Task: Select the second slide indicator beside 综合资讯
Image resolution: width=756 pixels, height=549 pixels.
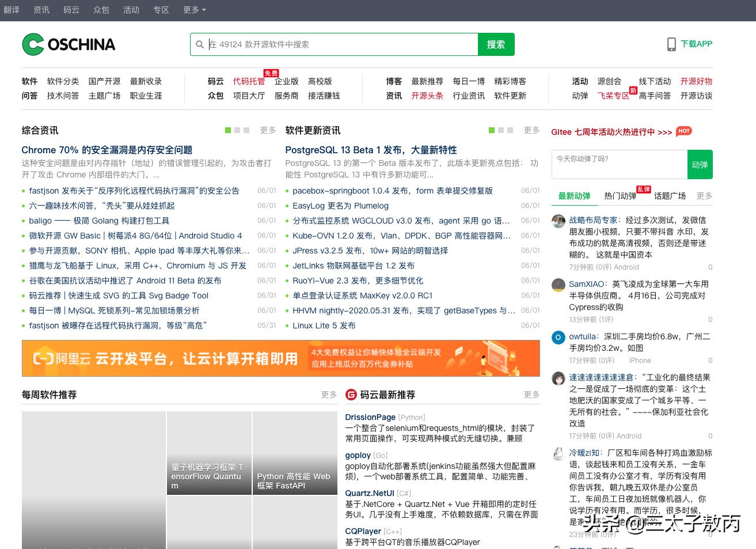Action: 237,130
